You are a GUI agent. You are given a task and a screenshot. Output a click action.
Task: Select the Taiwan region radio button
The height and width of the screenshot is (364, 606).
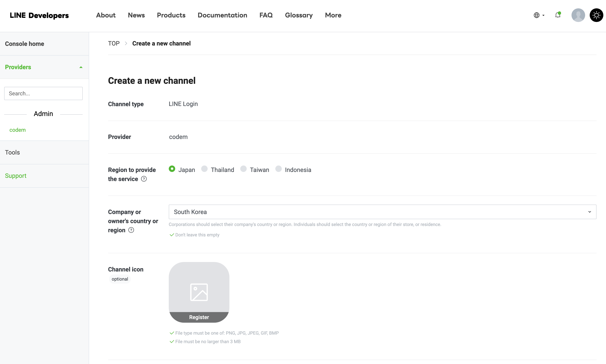tap(243, 169)
